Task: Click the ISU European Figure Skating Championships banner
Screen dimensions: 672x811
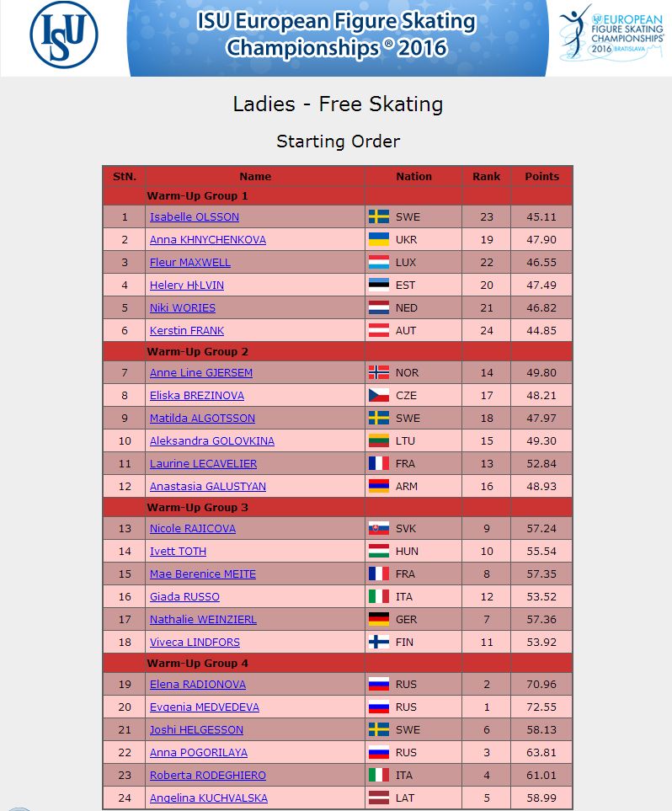Action: 338,38
